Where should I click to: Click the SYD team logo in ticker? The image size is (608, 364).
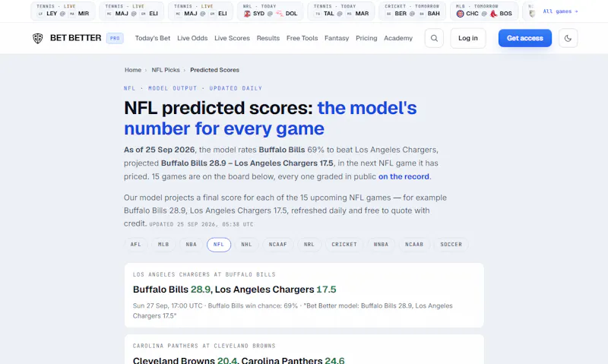click(x=247, y=14)
